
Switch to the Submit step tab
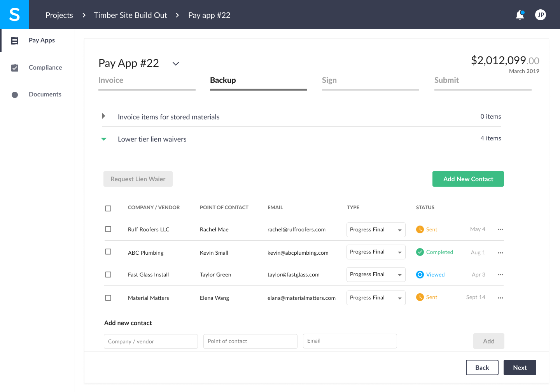point(483,82)
